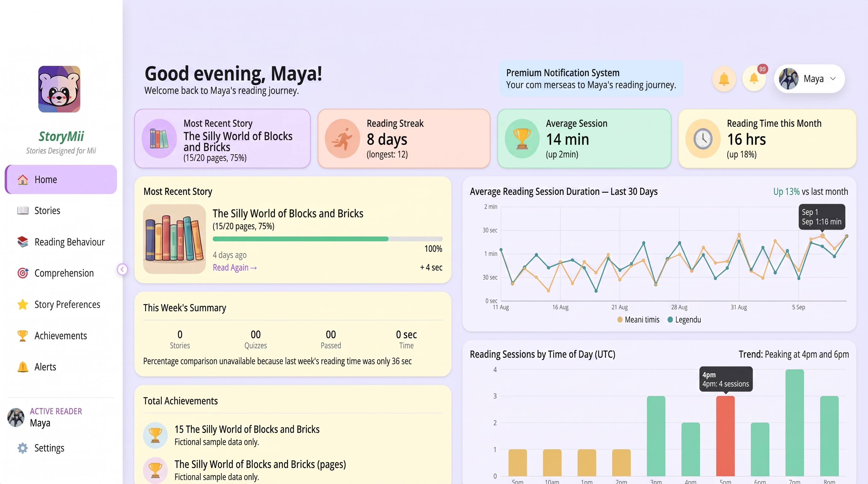
Task: Click the StoryMii panda bear logo
Action: pyautogui.click(x=59, y=89)
